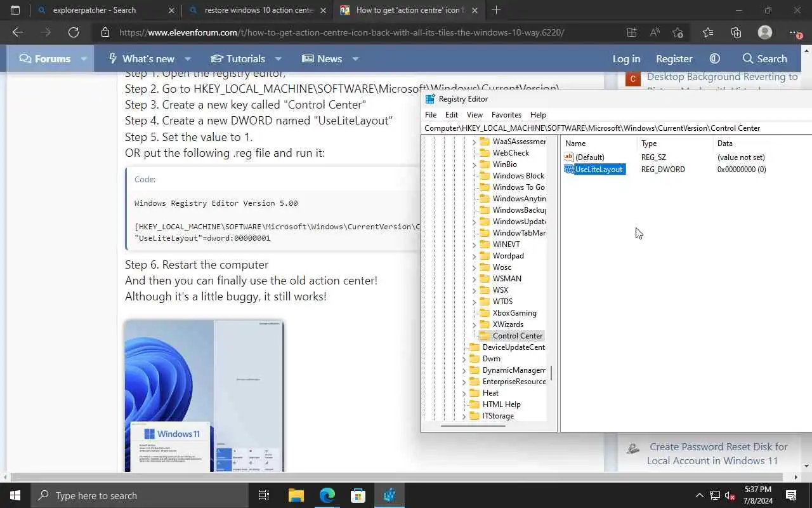Image resolution: width=812 pixels, height=508 pixels.
Task: Select the Control Center folder icon in tree
Action: tap(485, 335)
